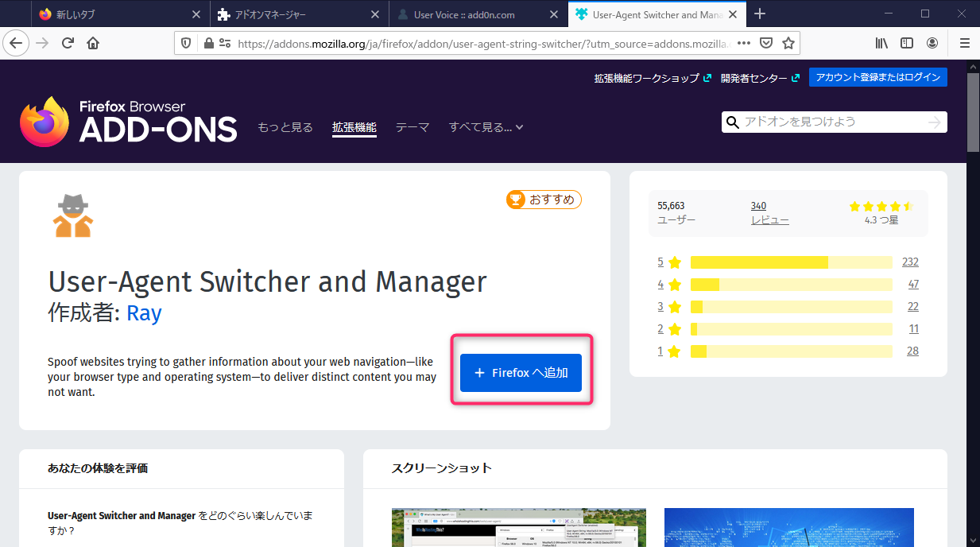Filter reviews by 1 star
The width and height of the screenshot is (980, 547).
click(670, 351)
